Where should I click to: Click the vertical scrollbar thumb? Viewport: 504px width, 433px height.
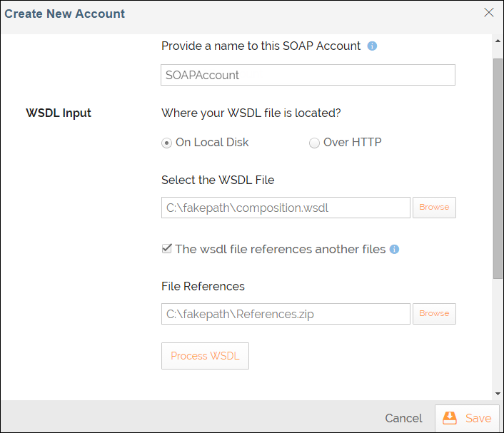(x=498, y=168)
